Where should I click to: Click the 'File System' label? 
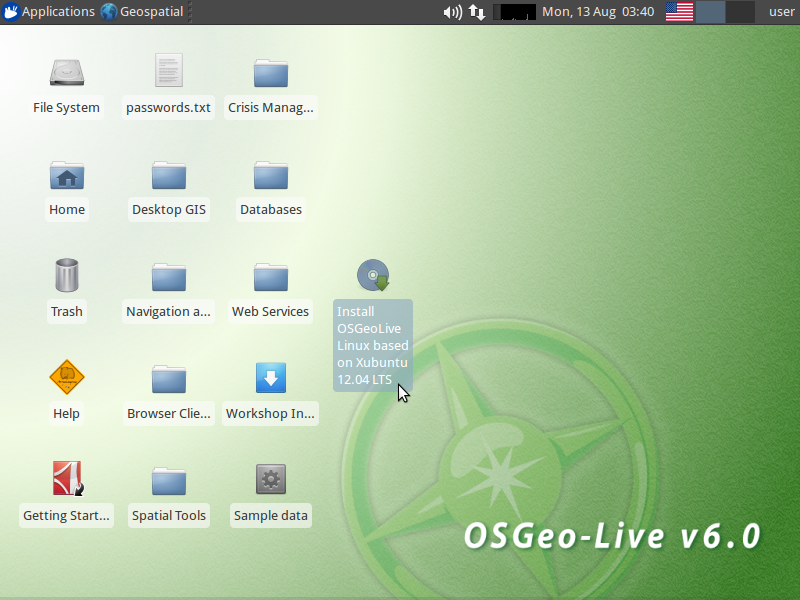point(66,108)
